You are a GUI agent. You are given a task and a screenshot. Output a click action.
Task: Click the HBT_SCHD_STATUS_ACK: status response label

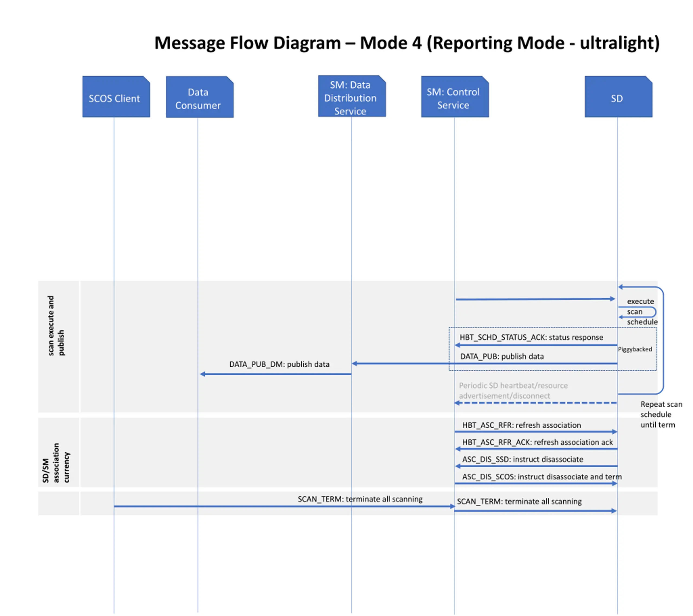click(x=531, y=337)
